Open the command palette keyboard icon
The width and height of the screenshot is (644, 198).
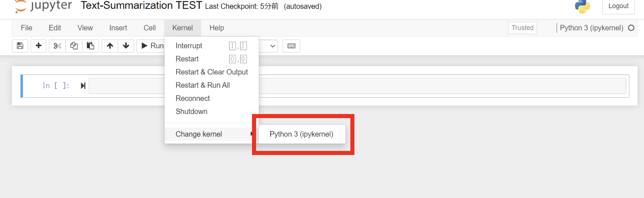coord(291,46)
